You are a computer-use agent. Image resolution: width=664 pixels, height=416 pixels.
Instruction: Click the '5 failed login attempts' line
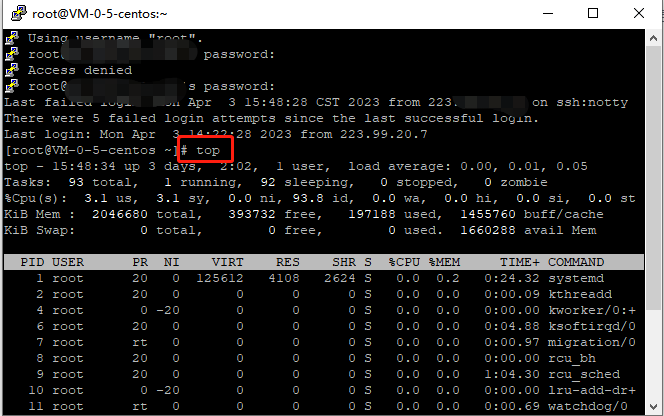(x=271, y=118)
